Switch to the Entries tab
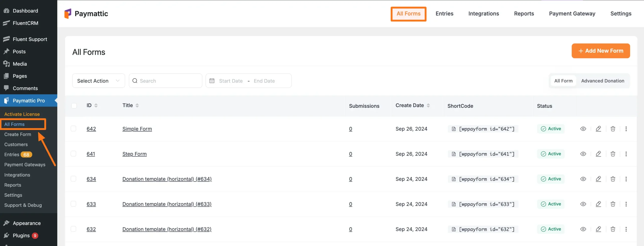This screenshot has width=644, height=246. point(444,13)
